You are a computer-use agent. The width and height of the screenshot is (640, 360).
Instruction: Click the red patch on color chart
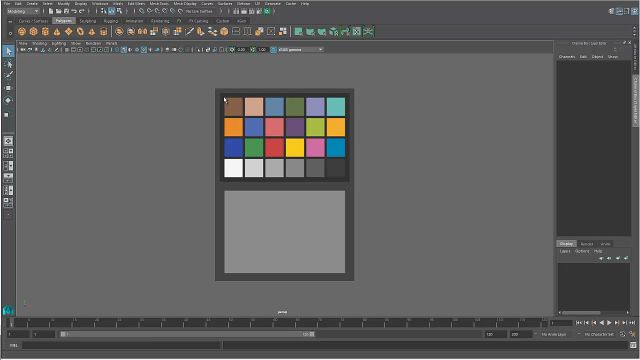pyautogui.click(x=274, y=147)
